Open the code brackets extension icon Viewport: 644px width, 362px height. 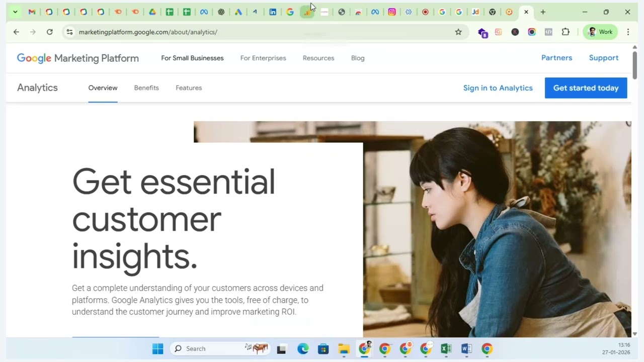(548, 32)
